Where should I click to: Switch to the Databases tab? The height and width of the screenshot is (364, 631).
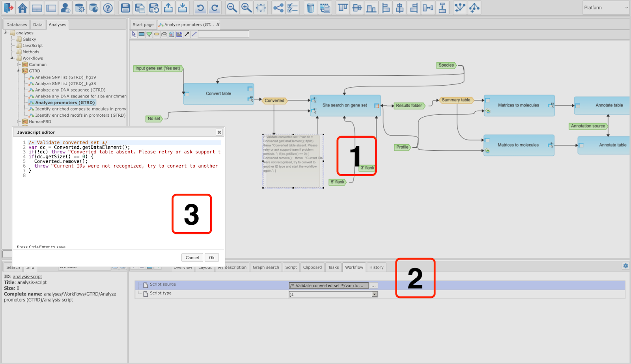click(17, 24)
